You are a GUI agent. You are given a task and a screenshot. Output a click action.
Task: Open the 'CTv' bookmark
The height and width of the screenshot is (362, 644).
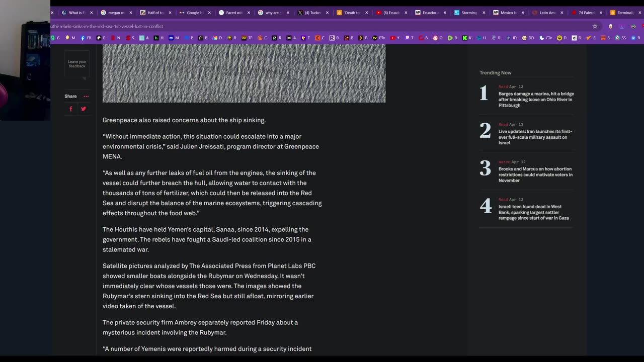pos(545,38)
